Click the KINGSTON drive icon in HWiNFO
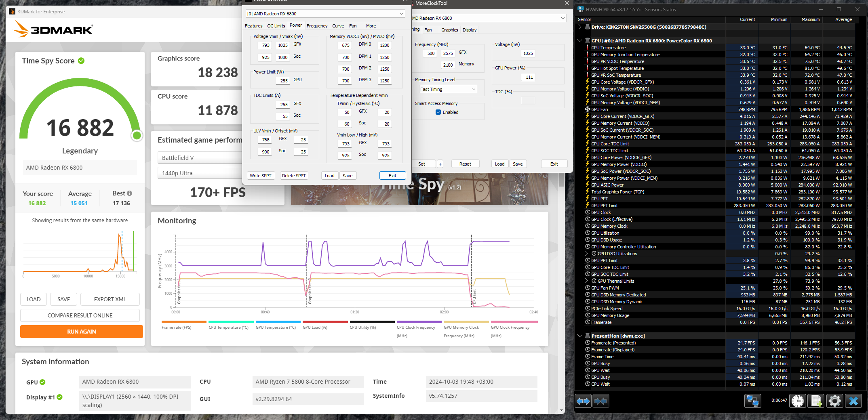 pos(588,27)
